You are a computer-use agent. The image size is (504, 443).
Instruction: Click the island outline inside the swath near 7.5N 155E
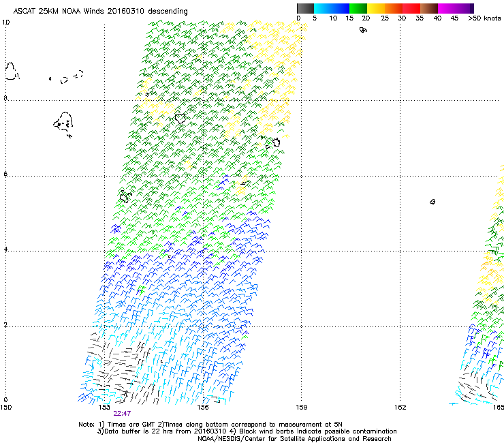coord(180,118)
